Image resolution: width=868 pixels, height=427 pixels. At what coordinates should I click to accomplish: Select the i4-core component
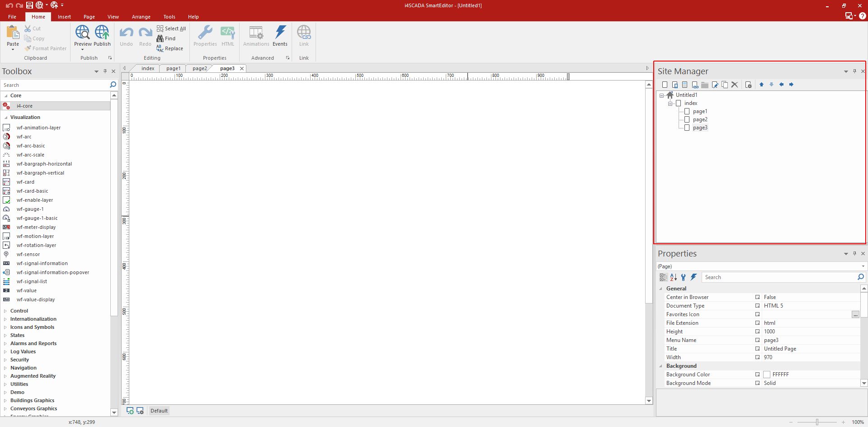(x=25, y=106)
